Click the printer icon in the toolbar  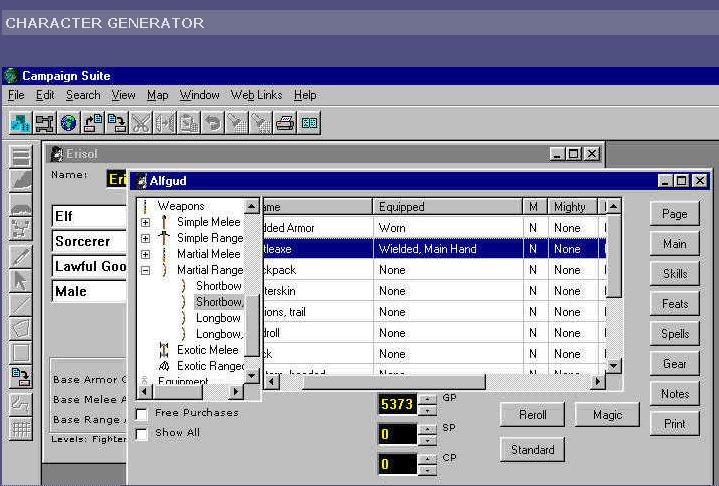tap(285, 123)
